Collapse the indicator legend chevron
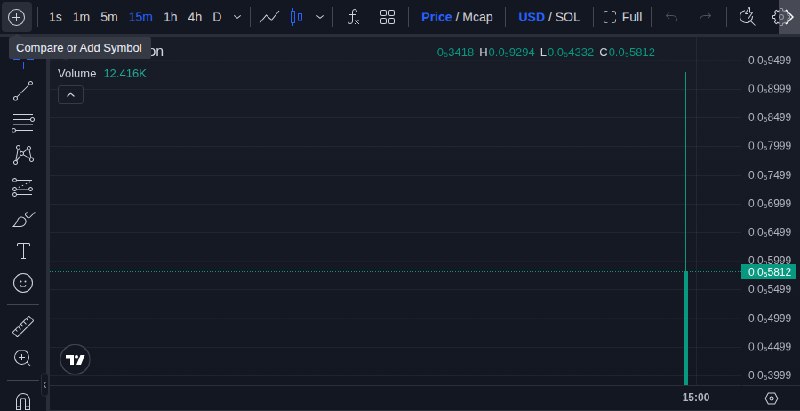800x411 pixels. click(x=71, y=95)
